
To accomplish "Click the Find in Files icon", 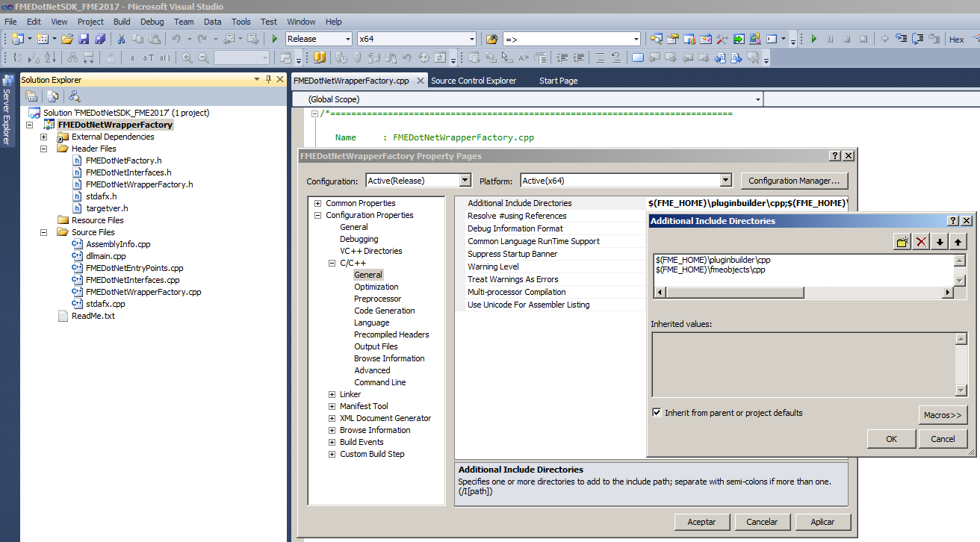I will click(492, 39).
